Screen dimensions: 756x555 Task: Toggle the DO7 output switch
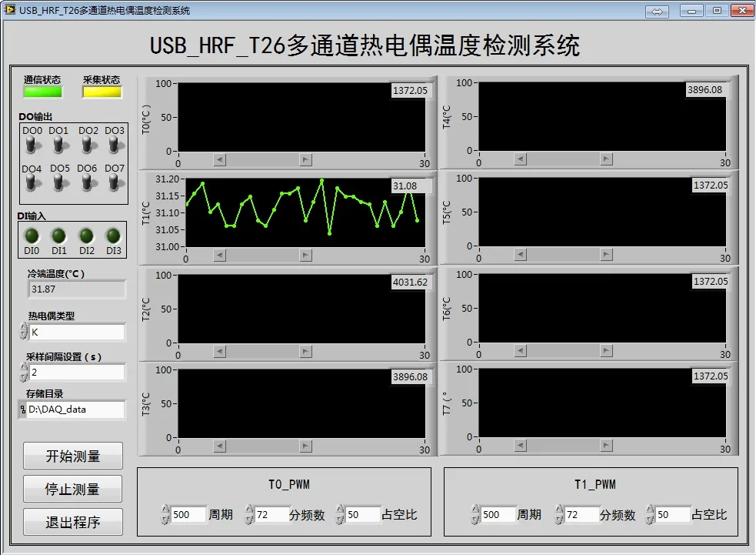pyautogui.click(x=114, y=182)
